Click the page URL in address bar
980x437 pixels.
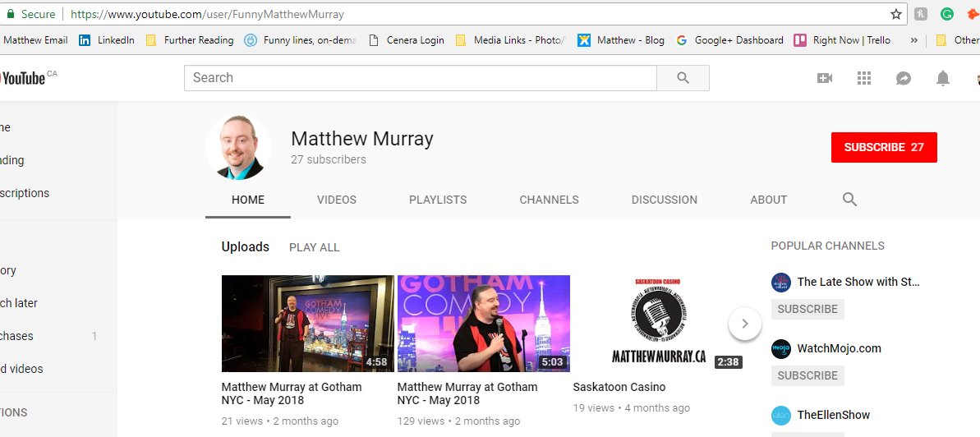207,14
